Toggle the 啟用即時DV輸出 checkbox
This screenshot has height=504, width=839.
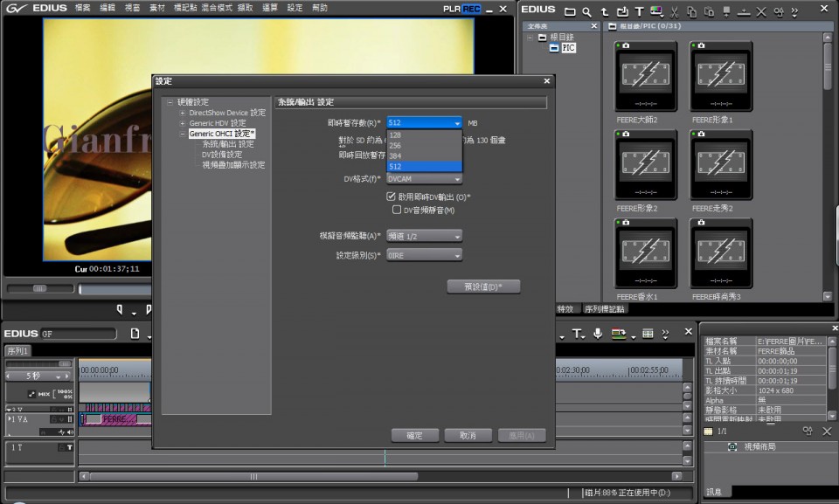tap(392, 197)
